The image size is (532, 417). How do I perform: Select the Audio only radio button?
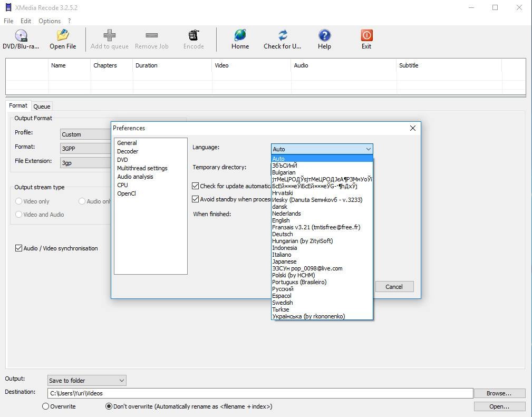tap(82, 201)
